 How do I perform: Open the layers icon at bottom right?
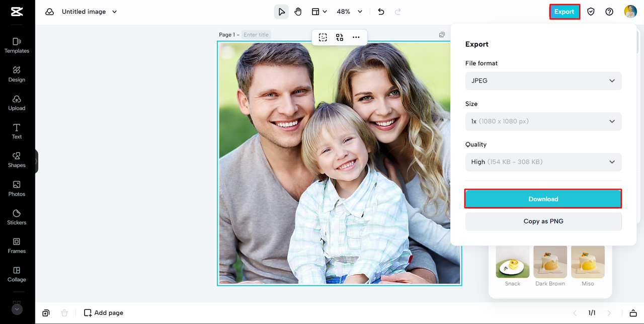pos(633,313)
